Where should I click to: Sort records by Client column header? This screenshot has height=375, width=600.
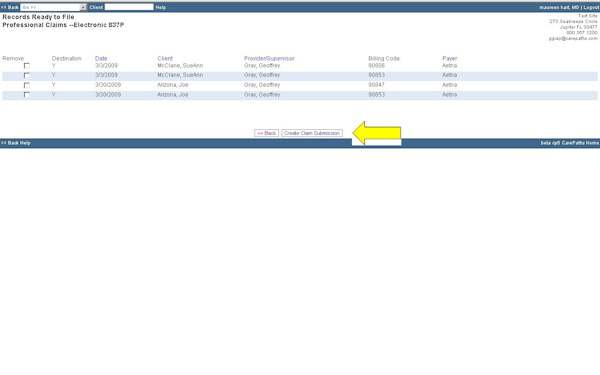(165, 59)
